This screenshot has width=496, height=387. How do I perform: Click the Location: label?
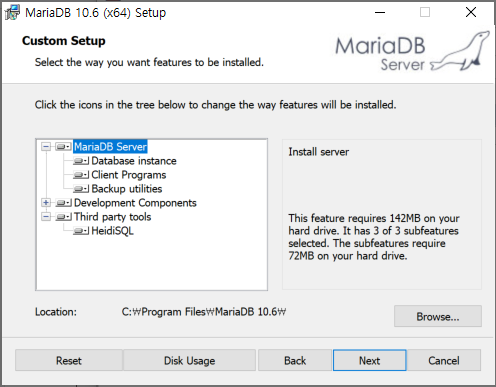pos(56,312)
